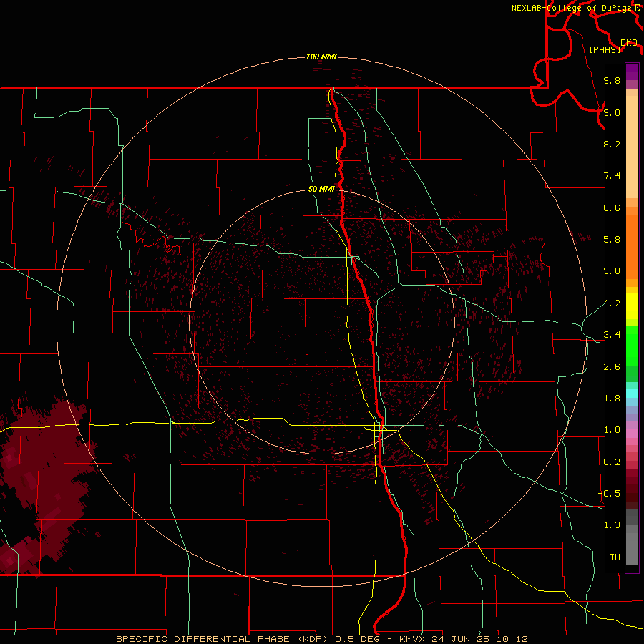Click the 1.8 scale value

[x=612, y=399]
